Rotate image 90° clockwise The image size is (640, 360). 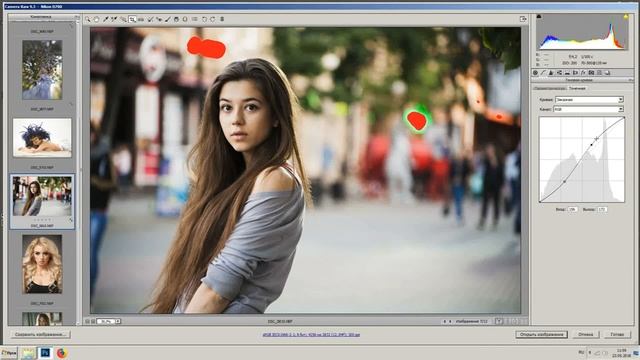point(213,19)
